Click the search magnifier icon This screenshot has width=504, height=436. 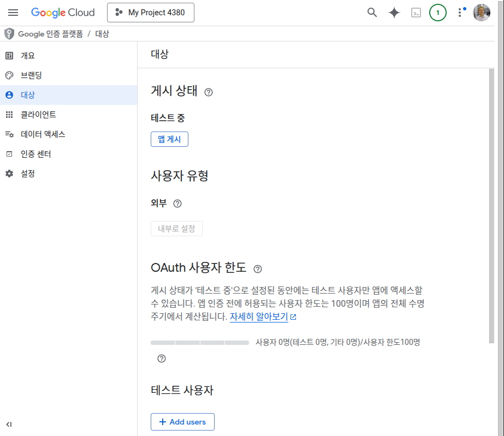click(372, 13)
